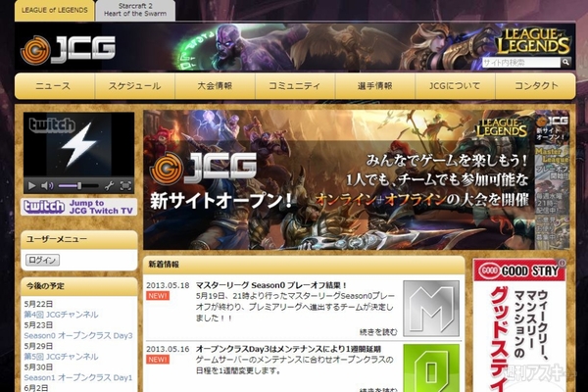Click the 5月29日 schedule date

[38, 346]
